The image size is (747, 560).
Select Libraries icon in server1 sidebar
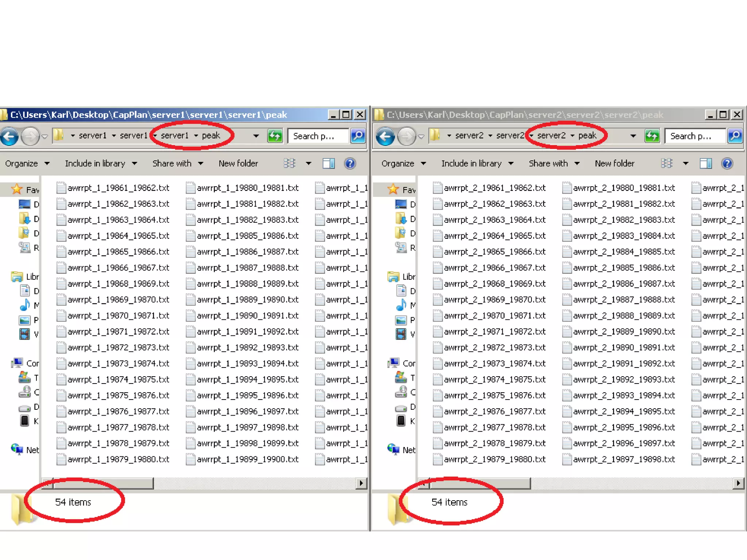click(17, 277)
